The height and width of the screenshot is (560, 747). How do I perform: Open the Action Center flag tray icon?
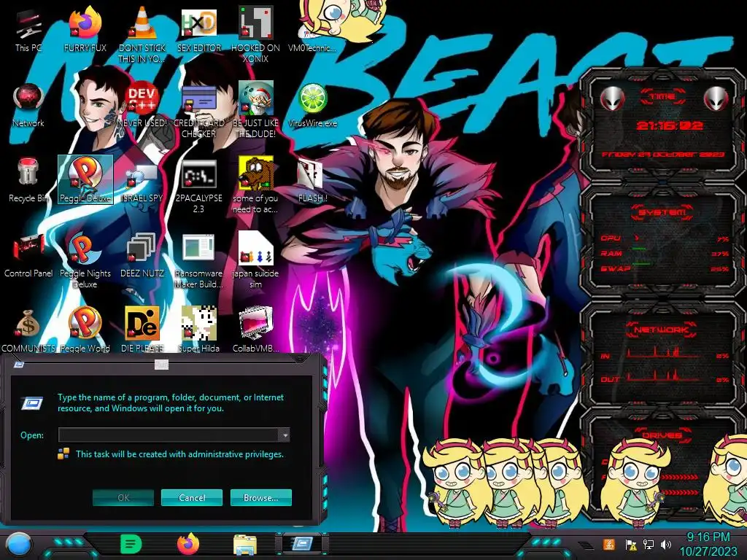click(631, 544)
